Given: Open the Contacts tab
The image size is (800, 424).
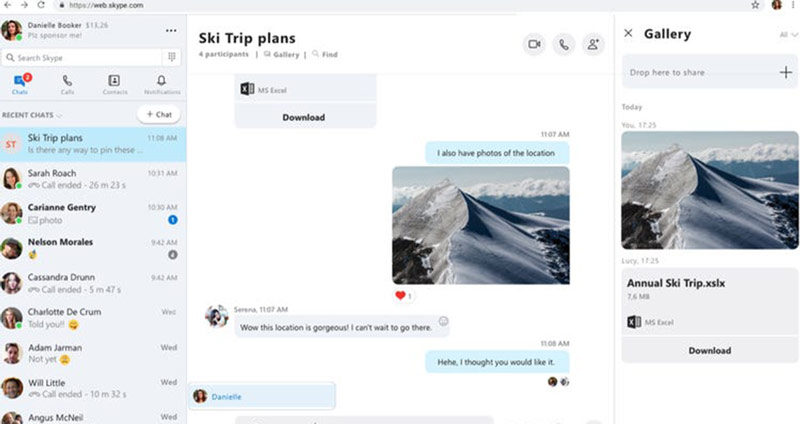Looking at the screenshot, I should tap(115, 85).
